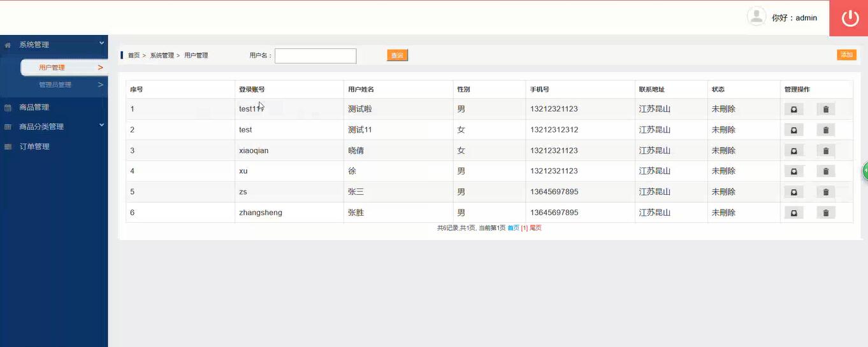
Task: Click delete trash icon for 测试11
Action: pyautogui.click(x=826, y=131)
